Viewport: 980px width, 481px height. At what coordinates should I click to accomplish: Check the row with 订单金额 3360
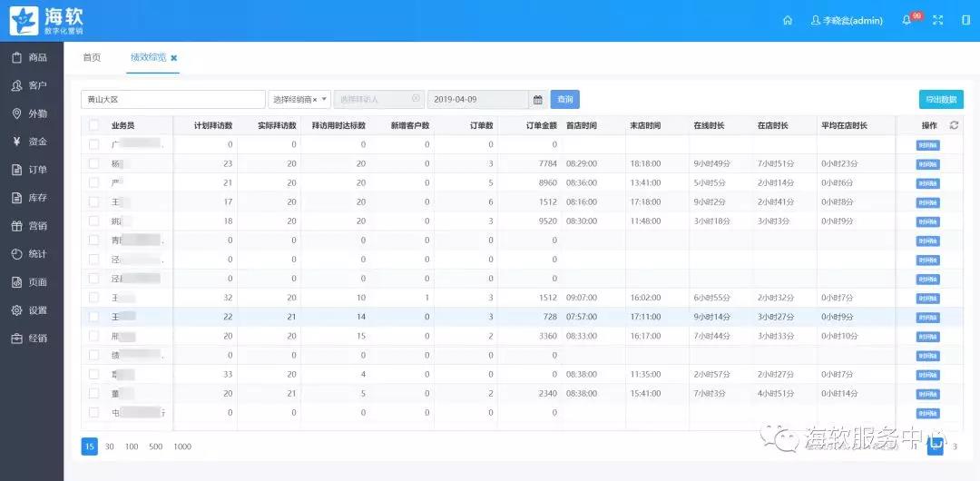tap(93, 336)
